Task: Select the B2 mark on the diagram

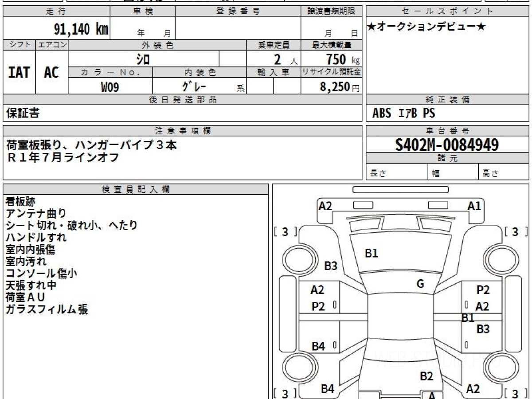Action: pyautogui.click(x=426, y=376)
